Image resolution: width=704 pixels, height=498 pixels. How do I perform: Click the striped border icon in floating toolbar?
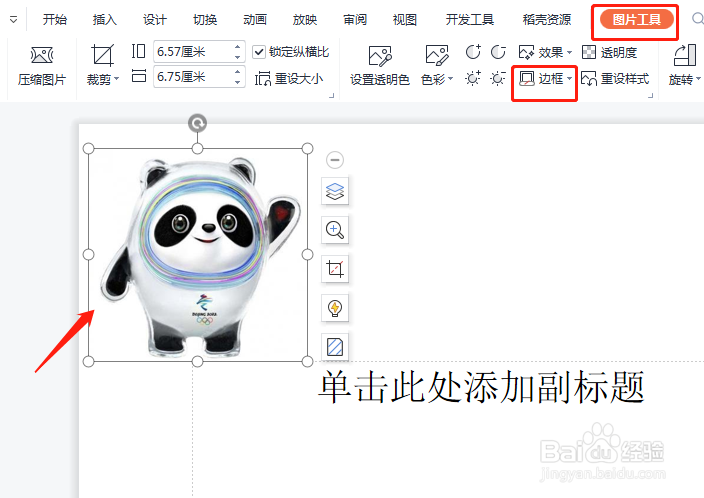[335, 347]
